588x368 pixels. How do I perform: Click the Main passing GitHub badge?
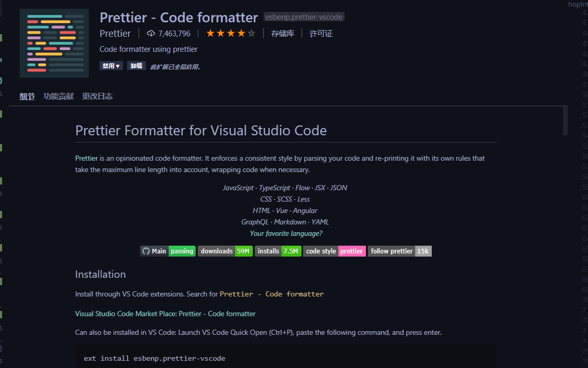(x=168, y=251)
